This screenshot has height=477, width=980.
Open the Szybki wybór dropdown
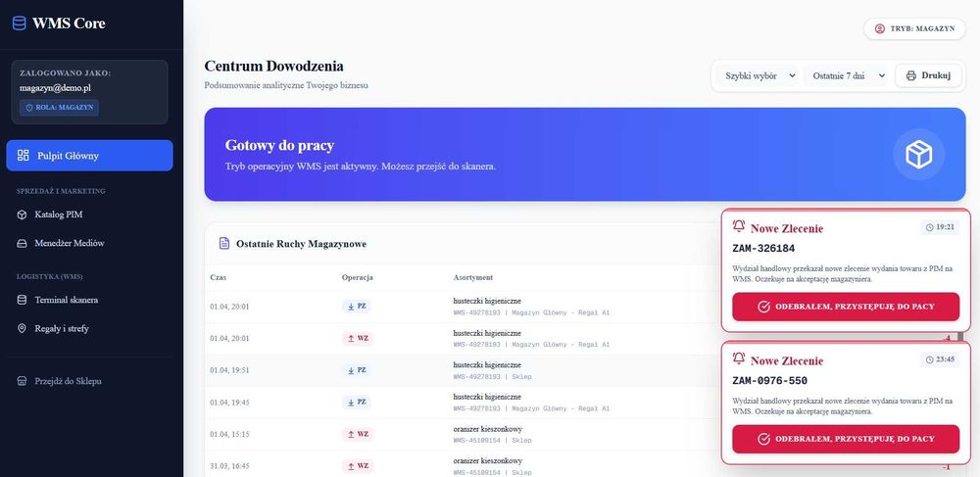758,75
